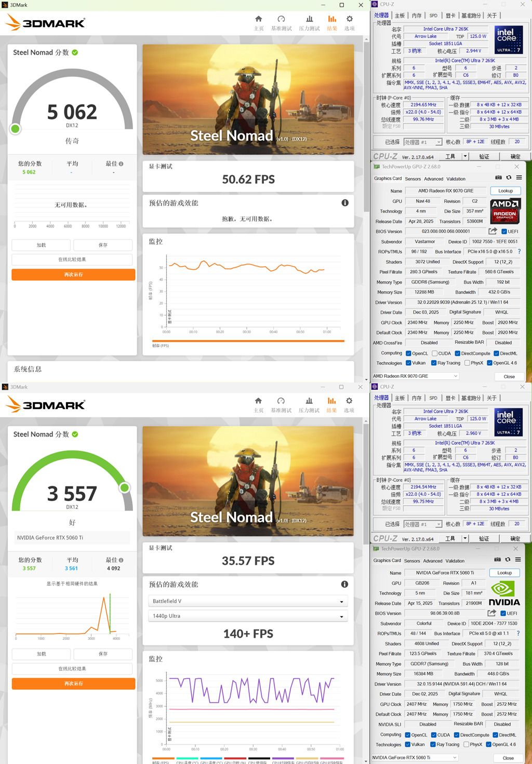Open 处理器 #1 dropdown in upper CPU-Z window
The image size is (532, 764).
click(x=423, y=142)
